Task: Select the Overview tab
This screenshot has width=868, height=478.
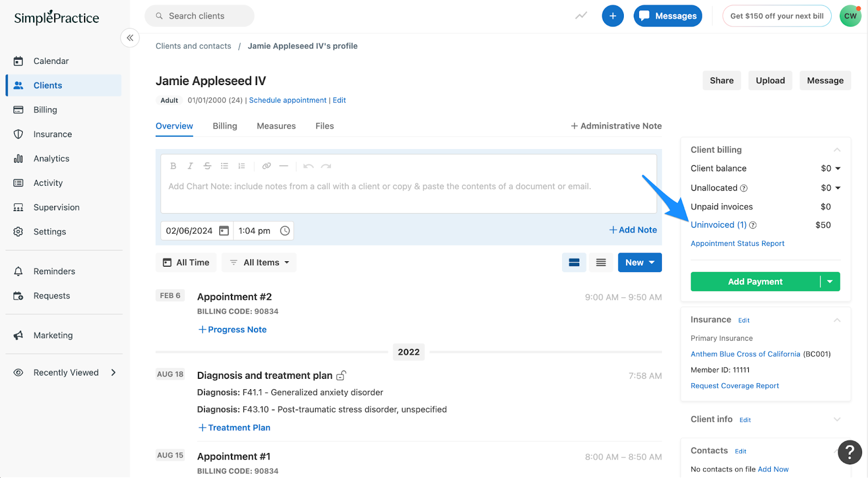Action: pos(174,126)
